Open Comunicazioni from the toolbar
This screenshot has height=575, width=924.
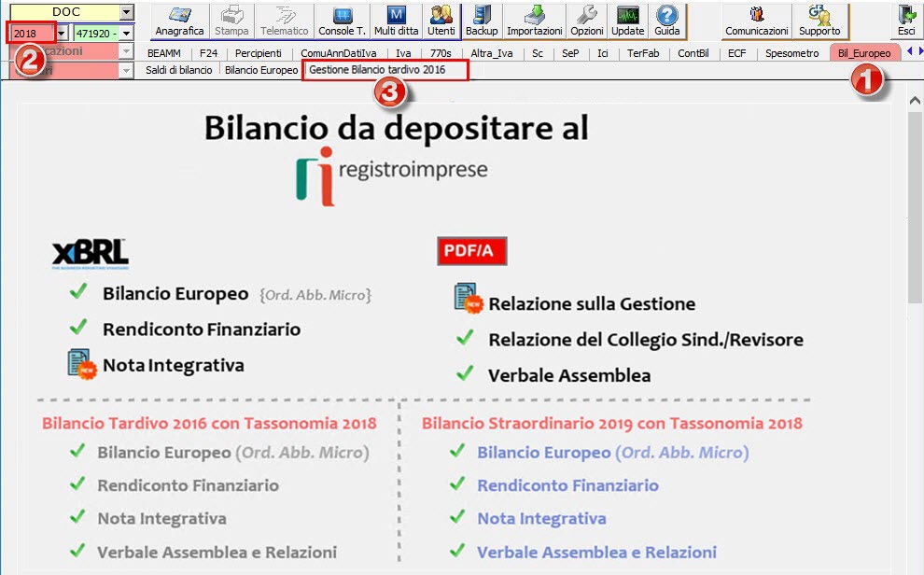[x=757, y=21]
